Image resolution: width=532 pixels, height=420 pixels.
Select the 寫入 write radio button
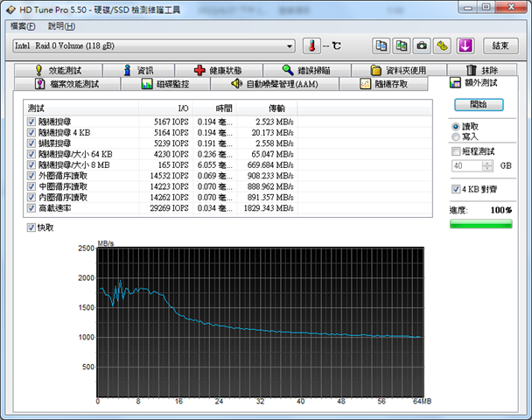point(456,136)
